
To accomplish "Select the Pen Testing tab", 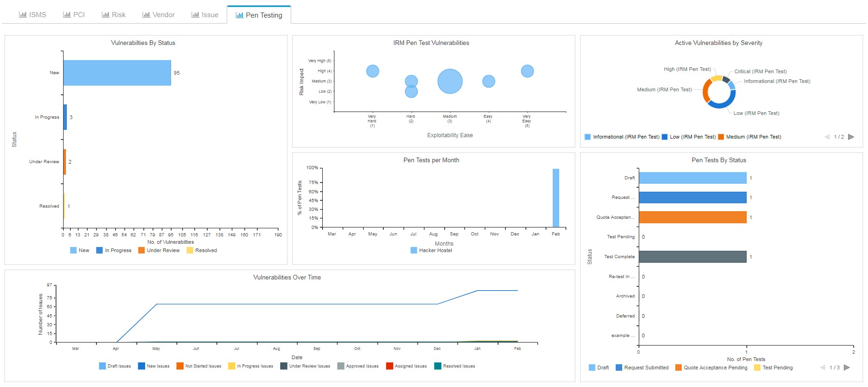I will coord(259,15).
